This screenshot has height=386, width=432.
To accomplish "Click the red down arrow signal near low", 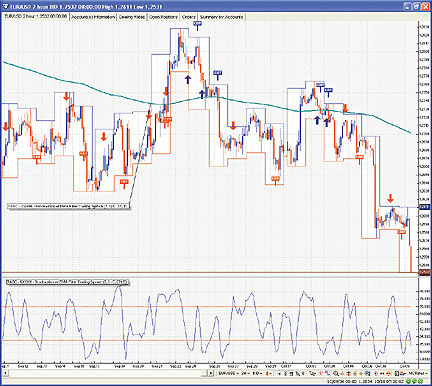I will coord(390,199).
